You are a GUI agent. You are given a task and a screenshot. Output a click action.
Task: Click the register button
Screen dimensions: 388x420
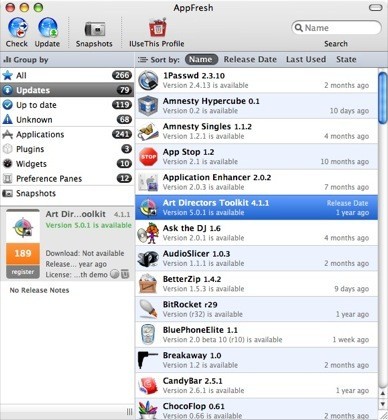pyautogui.click(x=23, y=272)
